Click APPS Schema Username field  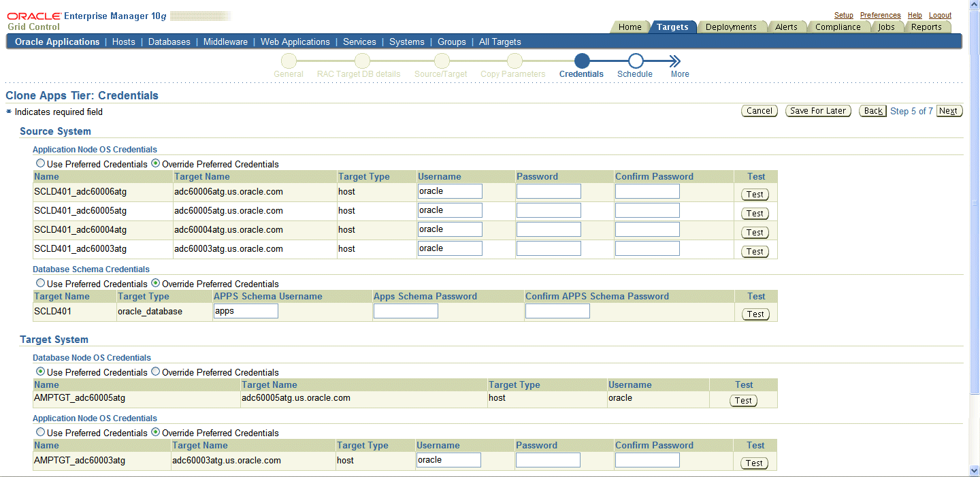[x=246, y=311]
